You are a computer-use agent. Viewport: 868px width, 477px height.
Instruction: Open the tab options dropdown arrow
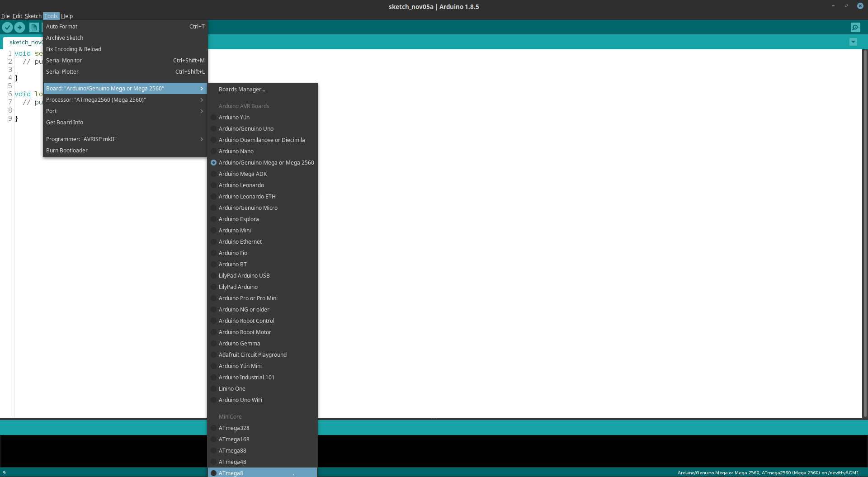tap(853, 42)
